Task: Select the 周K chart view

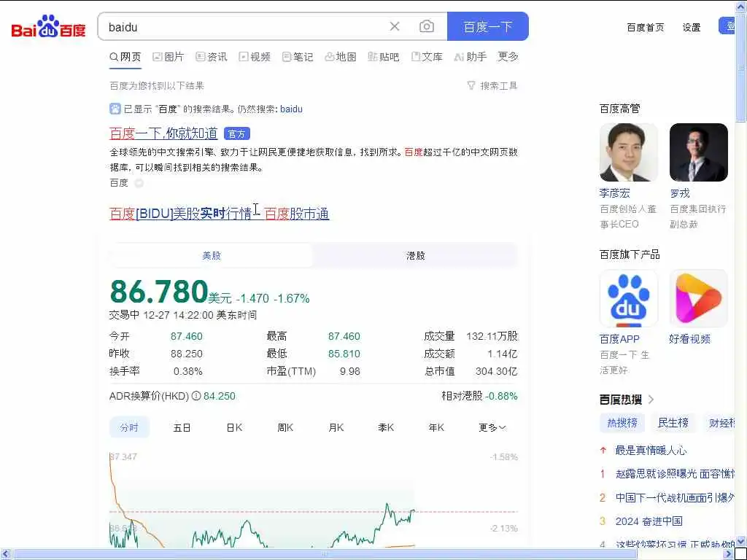Action: click(x=285, y=427)
